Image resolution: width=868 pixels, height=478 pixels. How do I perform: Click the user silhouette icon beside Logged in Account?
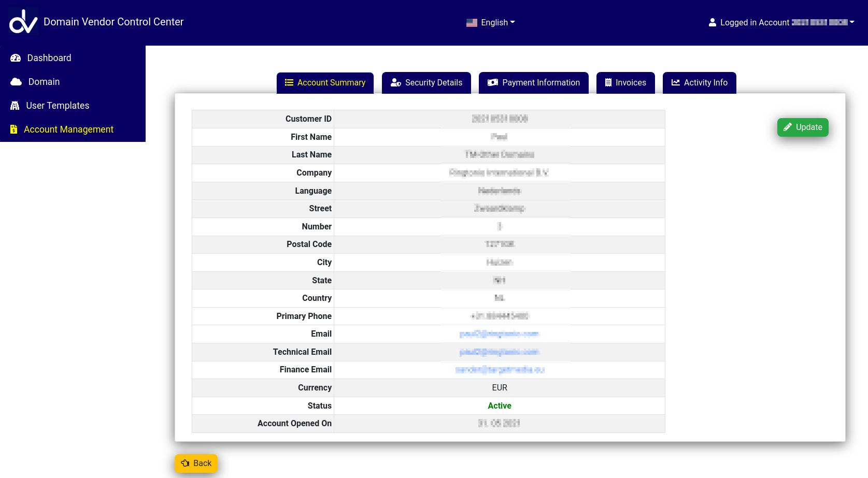pos(712,22)
